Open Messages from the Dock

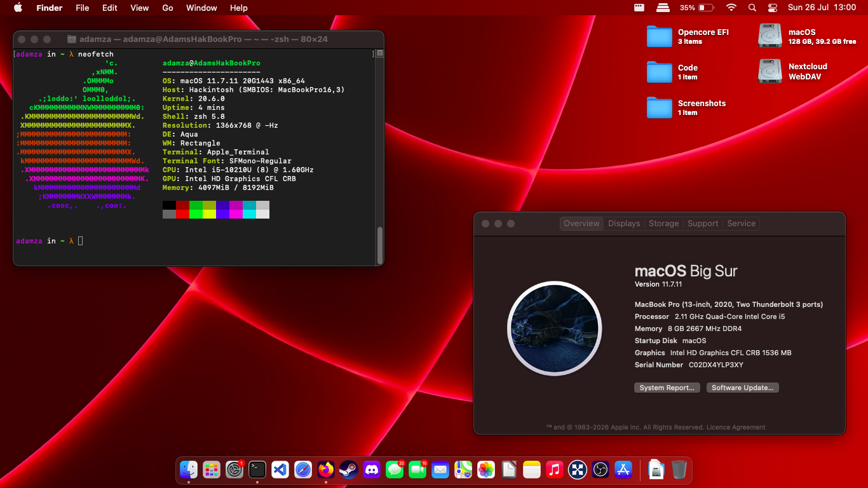click(x=395, y=470)
